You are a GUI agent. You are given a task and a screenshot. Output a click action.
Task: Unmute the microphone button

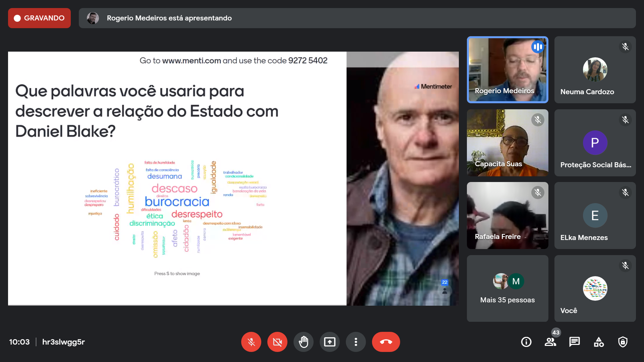[251, 342]
